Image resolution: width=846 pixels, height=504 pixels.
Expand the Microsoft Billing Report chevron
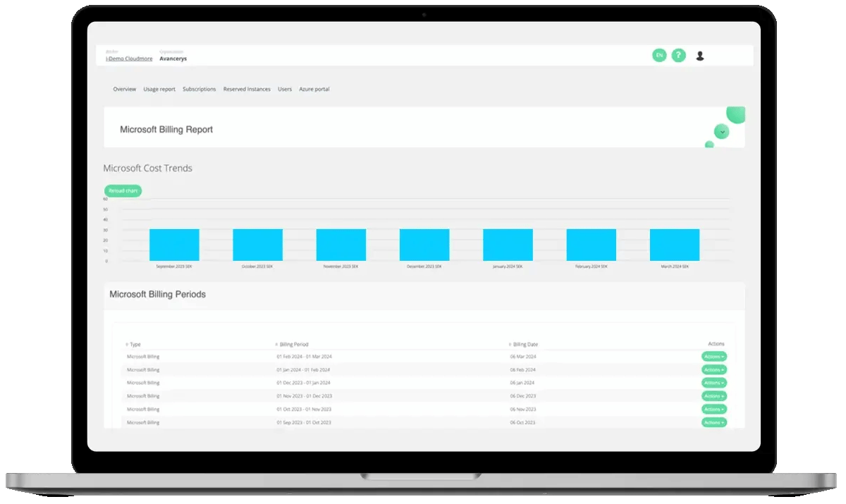(721, 132)
